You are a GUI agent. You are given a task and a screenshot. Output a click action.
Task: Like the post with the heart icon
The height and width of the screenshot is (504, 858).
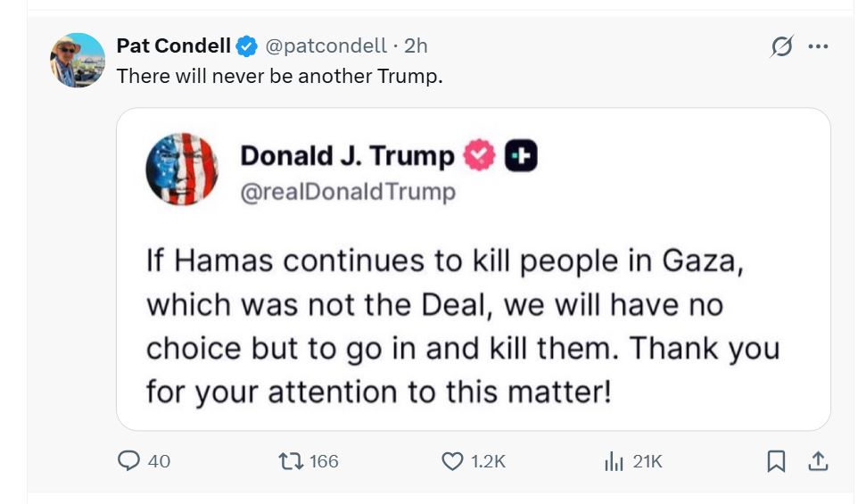pos(453,460)
